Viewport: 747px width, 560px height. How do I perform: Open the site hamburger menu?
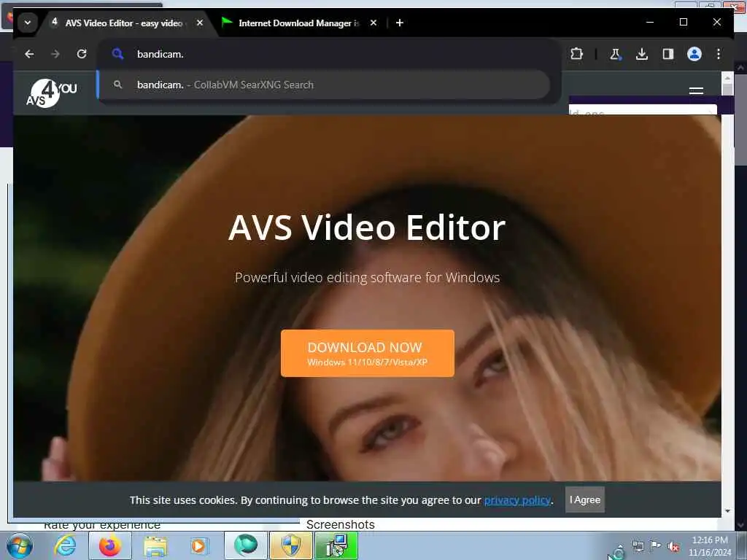pos(696,90)
